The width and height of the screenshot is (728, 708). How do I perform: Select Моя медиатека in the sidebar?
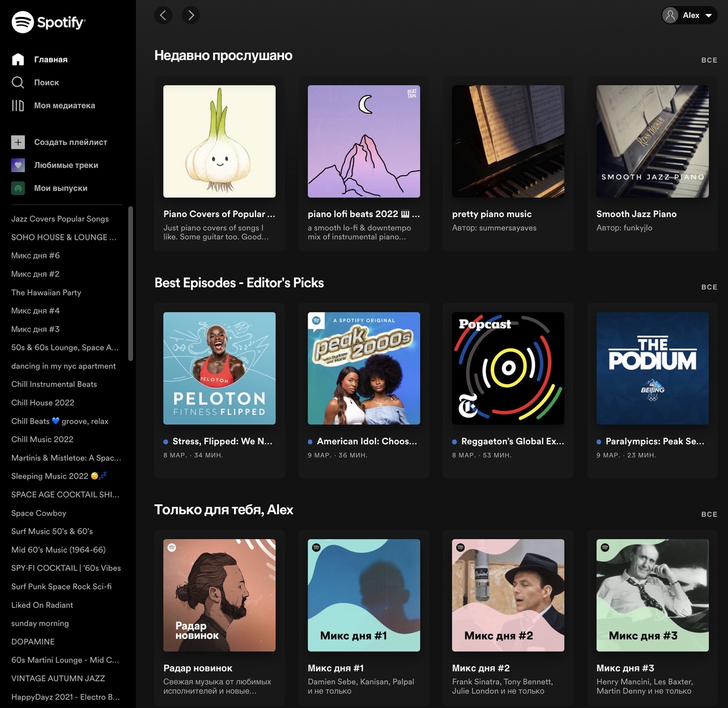click(x=65, y=106)
